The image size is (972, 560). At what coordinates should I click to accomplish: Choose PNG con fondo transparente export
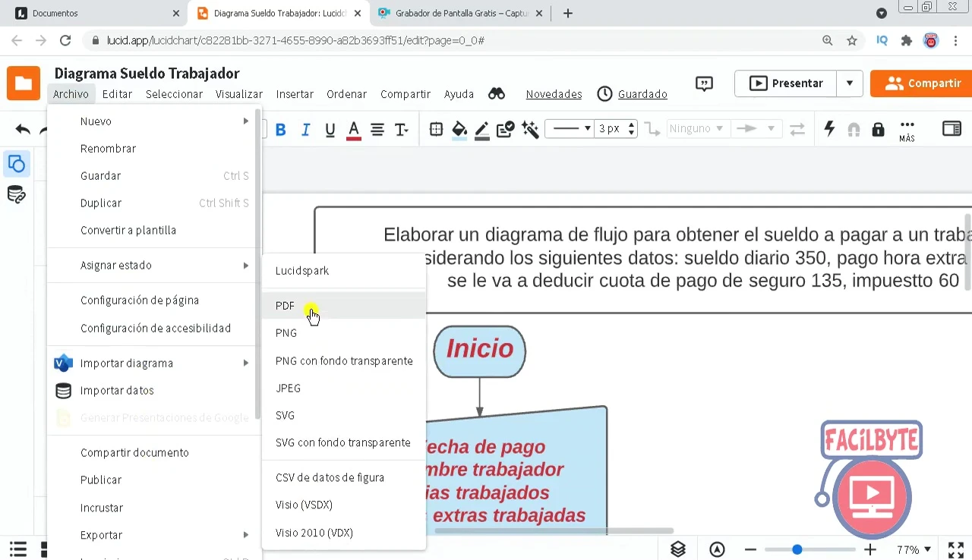tap(343, 360)
